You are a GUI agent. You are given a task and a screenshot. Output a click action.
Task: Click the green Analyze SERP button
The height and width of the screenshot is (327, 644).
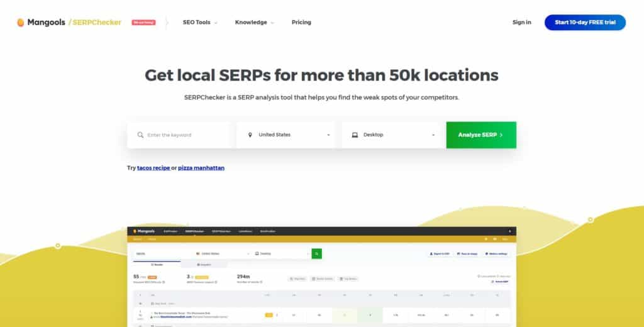[481, 135]
